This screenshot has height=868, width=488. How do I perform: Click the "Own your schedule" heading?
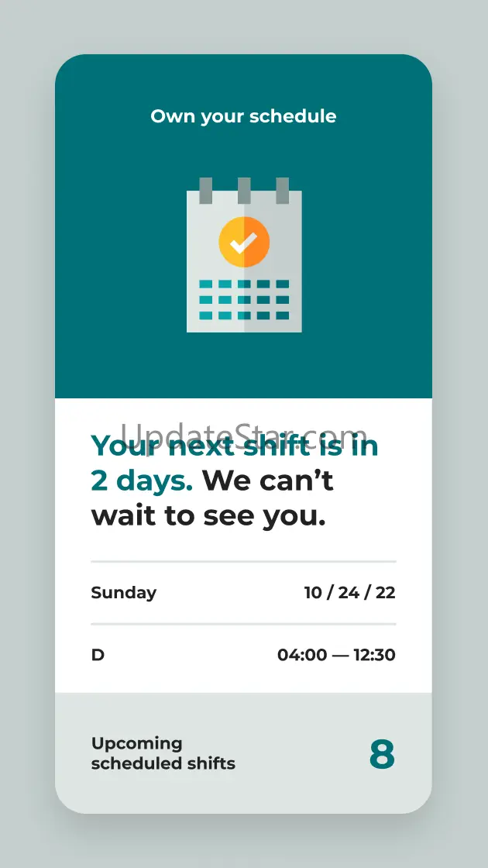(243, 116)
